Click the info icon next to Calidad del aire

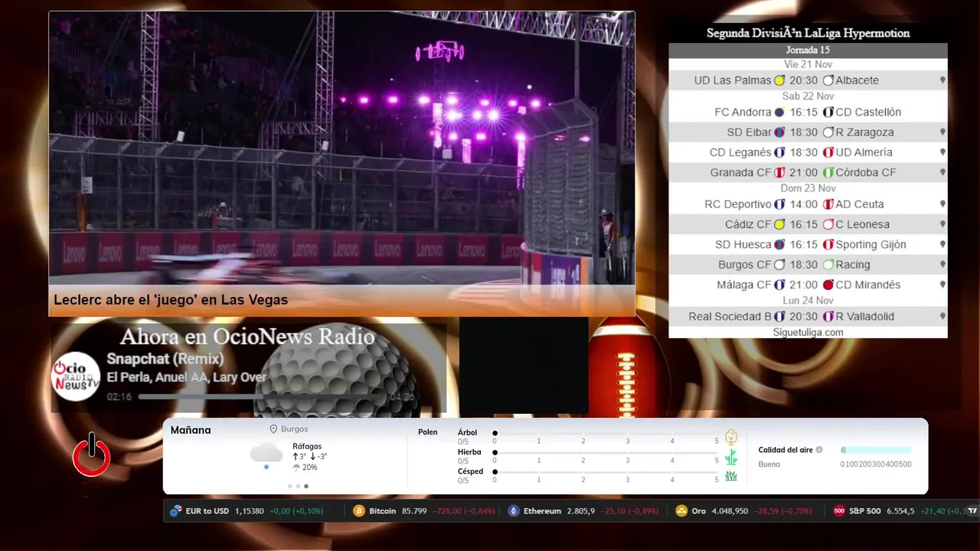pos(819,450)
